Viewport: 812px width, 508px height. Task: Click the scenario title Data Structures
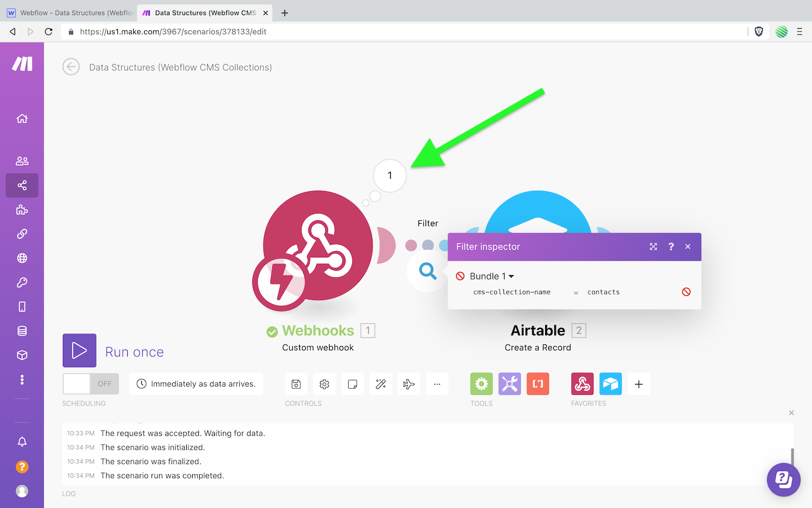(180, 67)
